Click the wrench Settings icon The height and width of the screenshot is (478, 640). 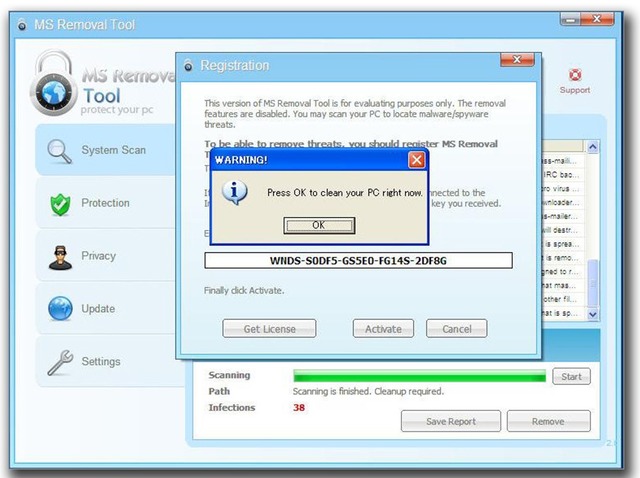60,362
